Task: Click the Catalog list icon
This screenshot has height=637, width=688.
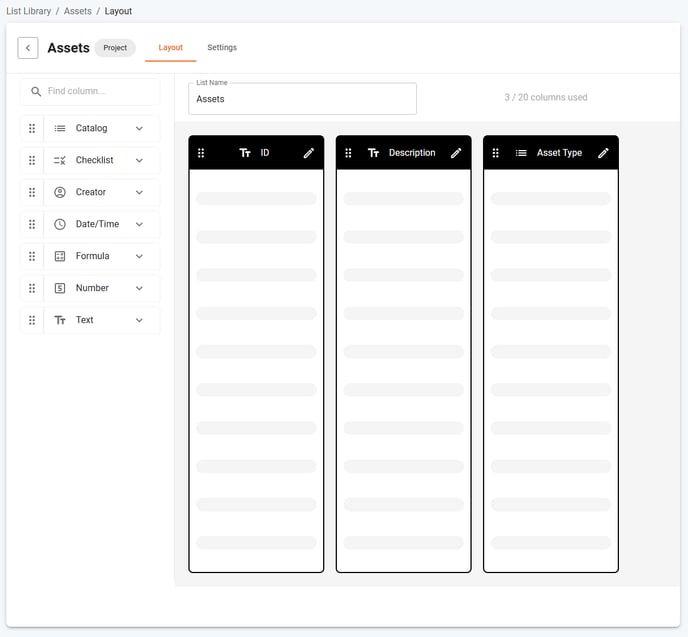Action: click(60, 129)
